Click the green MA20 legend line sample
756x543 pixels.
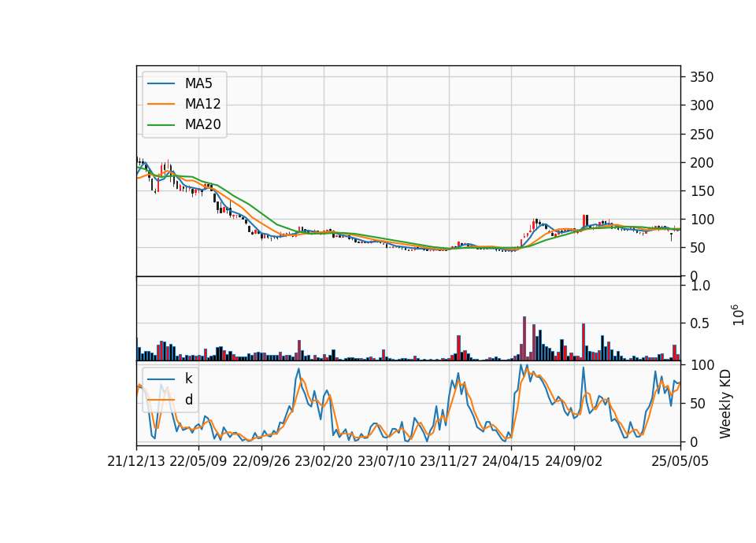pos(161,124)
